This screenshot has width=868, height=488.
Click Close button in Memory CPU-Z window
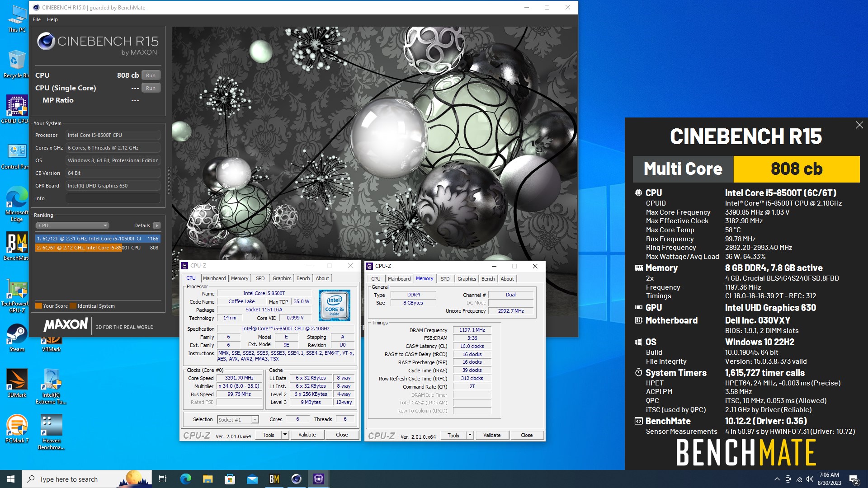(x=527, y=435)
